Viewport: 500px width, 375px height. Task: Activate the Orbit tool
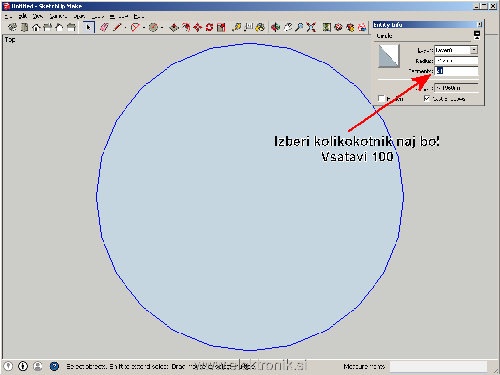(x=275, y=27)
